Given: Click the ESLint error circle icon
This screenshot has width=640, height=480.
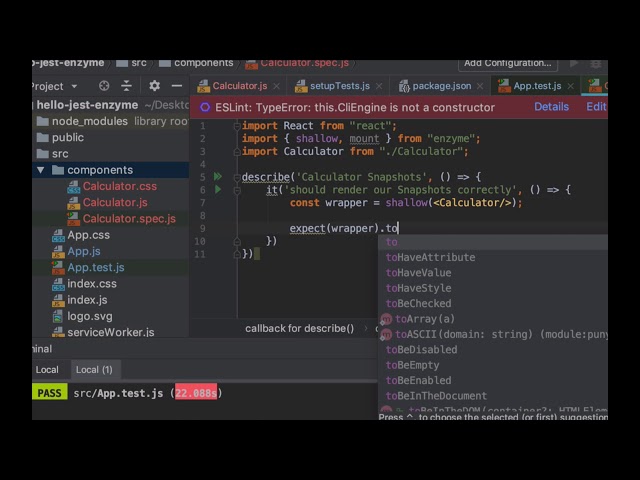Looking at the screenshot, I should click(205, 107).
